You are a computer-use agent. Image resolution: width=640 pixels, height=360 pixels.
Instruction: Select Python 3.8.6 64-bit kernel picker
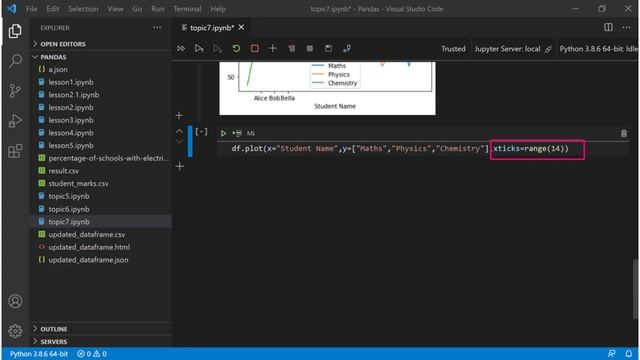[598, 49]
